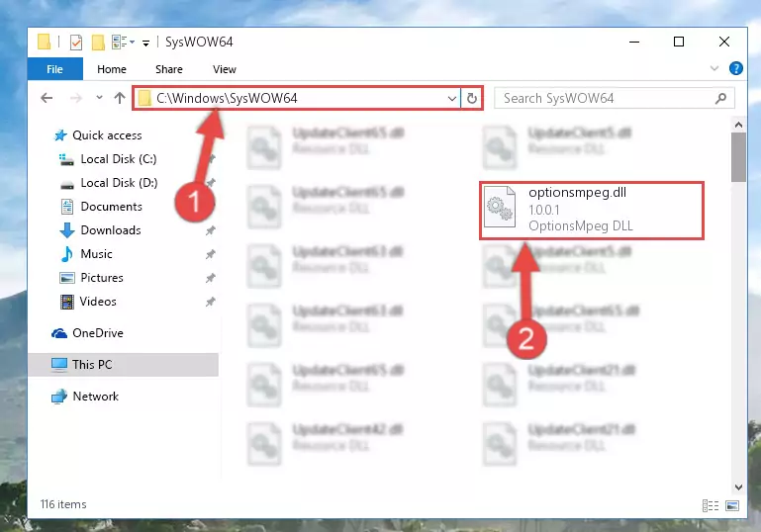Click the Search SysWOW64 box

point(614,99)
